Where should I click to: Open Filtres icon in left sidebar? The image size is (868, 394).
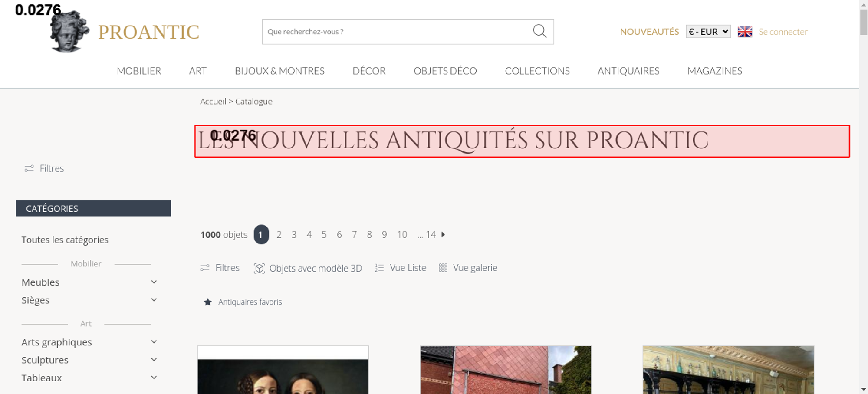(29, 168)
